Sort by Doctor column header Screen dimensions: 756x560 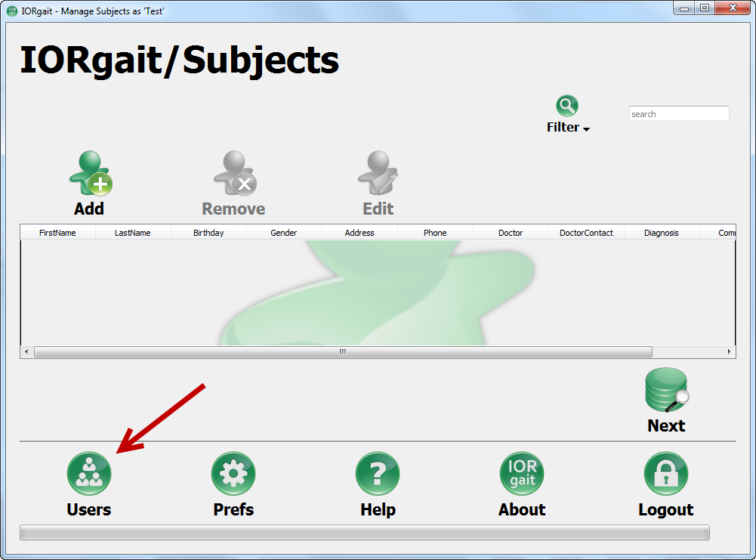pos(511,233)
